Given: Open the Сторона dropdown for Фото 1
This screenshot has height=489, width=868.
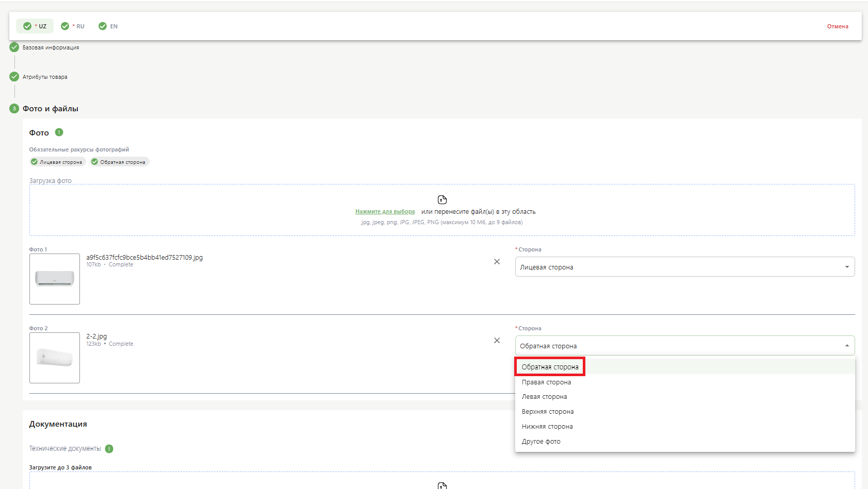Looking at the screenshot, I should click(684, 267).
